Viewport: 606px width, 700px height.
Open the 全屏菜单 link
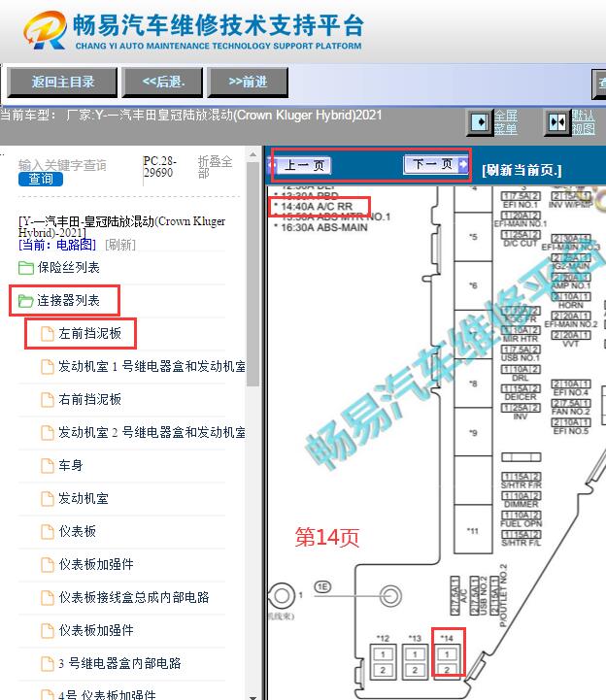(506, 122)
